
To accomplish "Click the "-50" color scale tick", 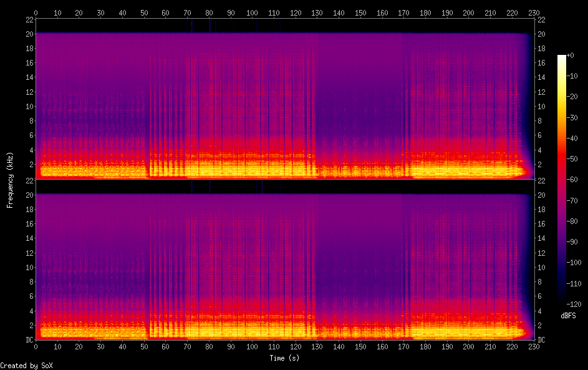I will [572, 158].
